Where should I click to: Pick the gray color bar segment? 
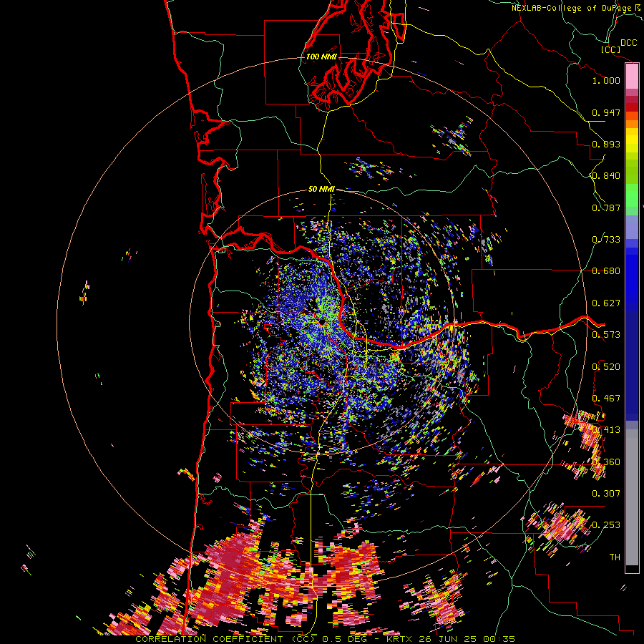tap(632, 497)
